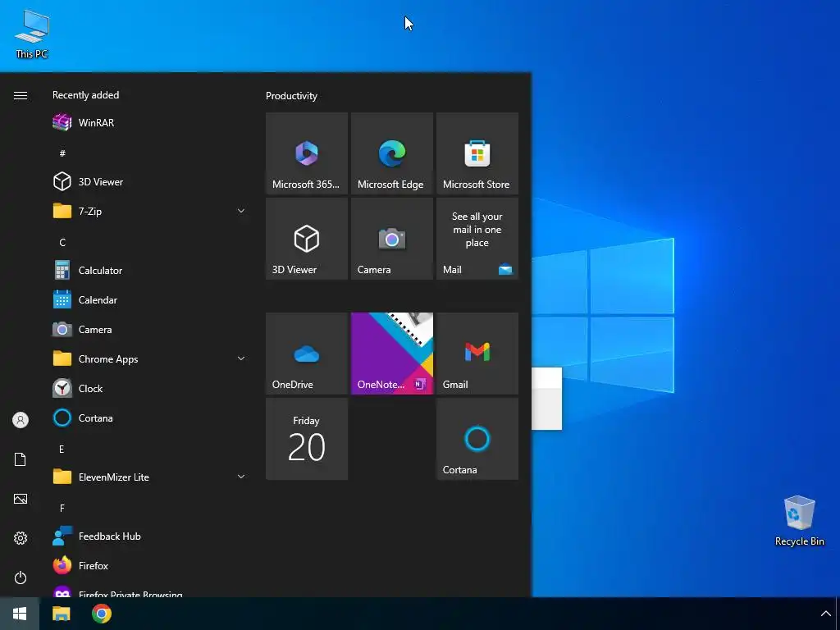Open the ElevenMizer Lite folder entry
This screenshot has height=630, width=840.
click(150, 477)
